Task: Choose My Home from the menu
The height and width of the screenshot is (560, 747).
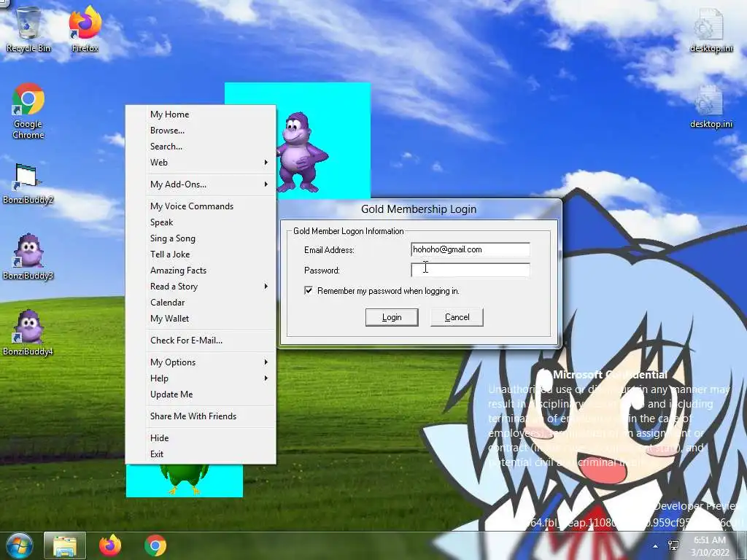Action: click(209, 114)
